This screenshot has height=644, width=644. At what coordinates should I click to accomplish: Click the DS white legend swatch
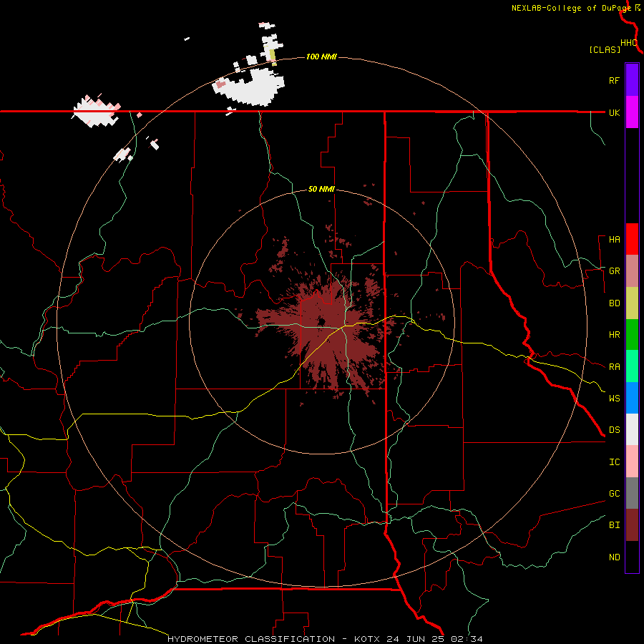point(632,429)
